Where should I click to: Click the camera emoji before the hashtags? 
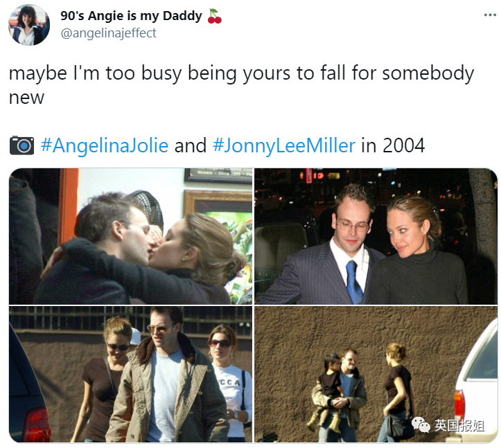click(21, 145)
